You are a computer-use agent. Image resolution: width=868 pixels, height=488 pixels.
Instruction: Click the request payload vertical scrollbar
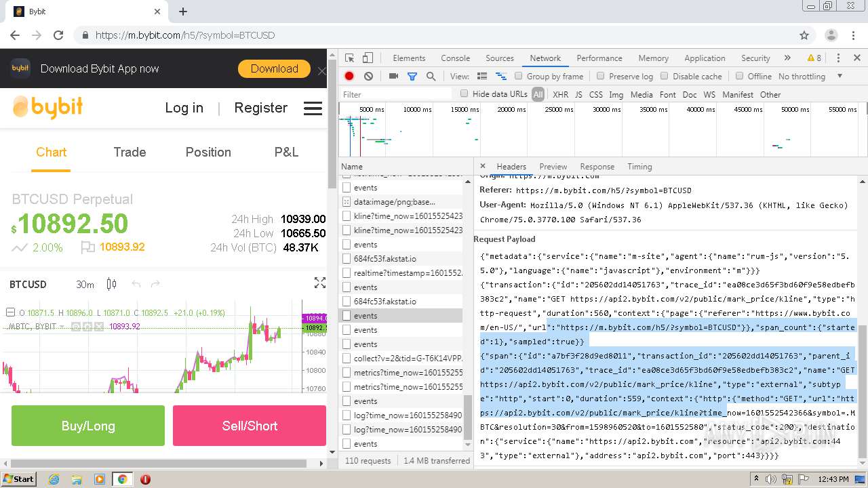[862, 390]
